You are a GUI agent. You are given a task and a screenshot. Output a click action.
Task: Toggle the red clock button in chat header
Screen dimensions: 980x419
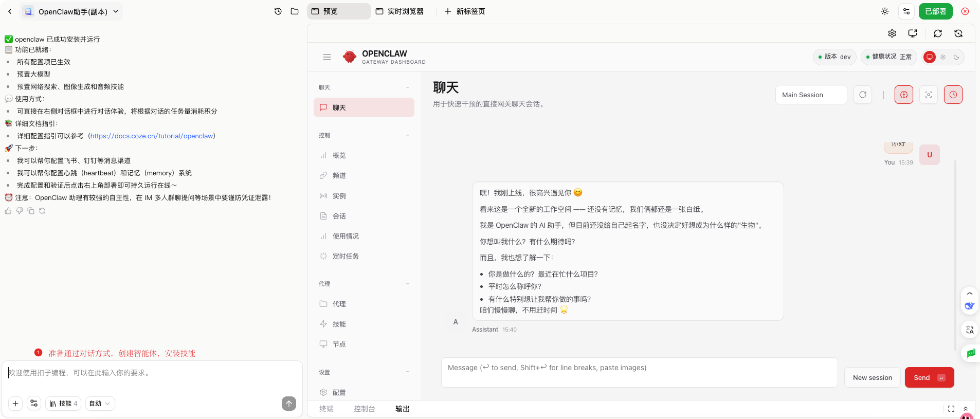953,95
